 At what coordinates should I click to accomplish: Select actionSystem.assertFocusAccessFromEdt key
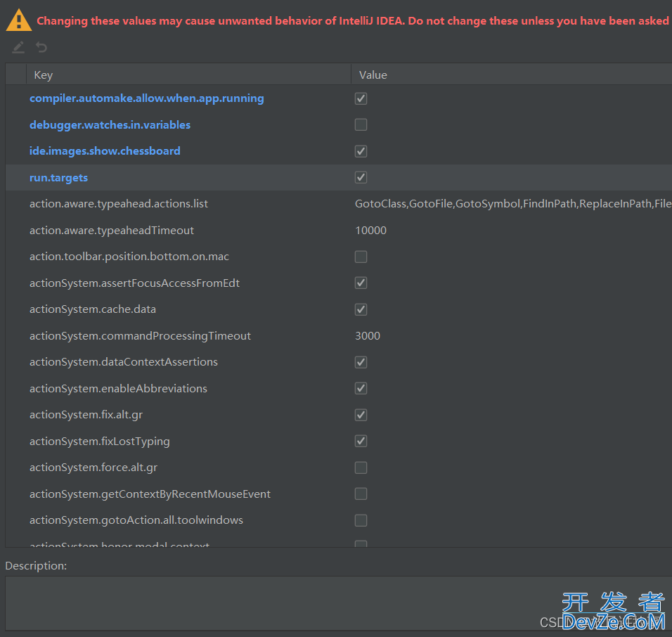coord(134,283)
